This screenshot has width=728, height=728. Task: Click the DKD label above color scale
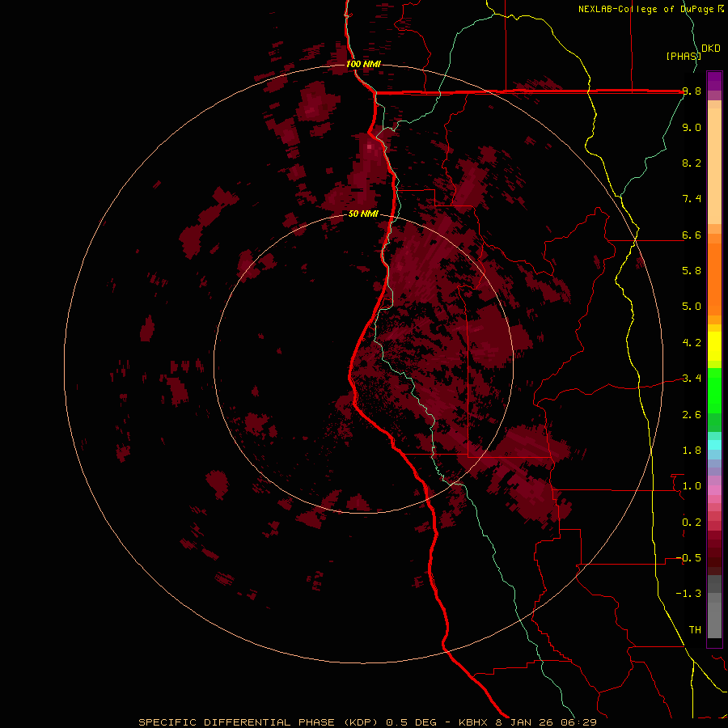711,49
